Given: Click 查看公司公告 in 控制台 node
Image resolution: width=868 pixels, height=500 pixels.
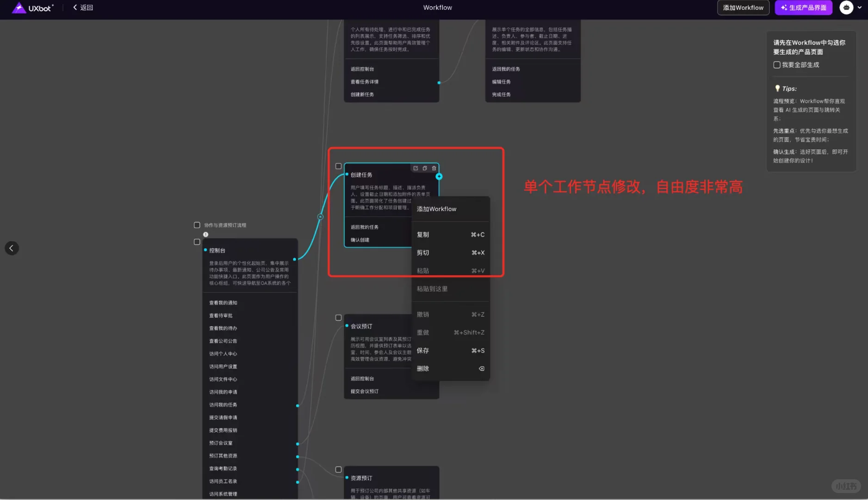Looking at the screenshot, I should click(x=223, y=341).
